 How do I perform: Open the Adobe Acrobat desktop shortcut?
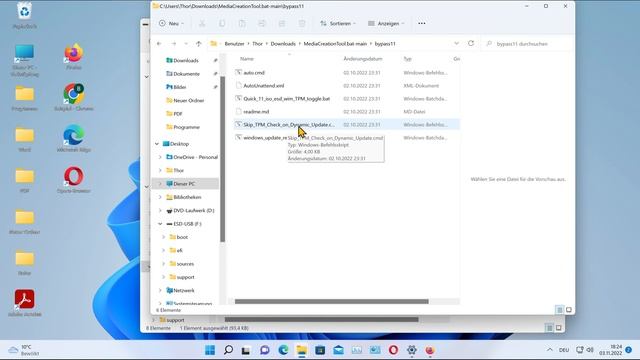point(24,303)
